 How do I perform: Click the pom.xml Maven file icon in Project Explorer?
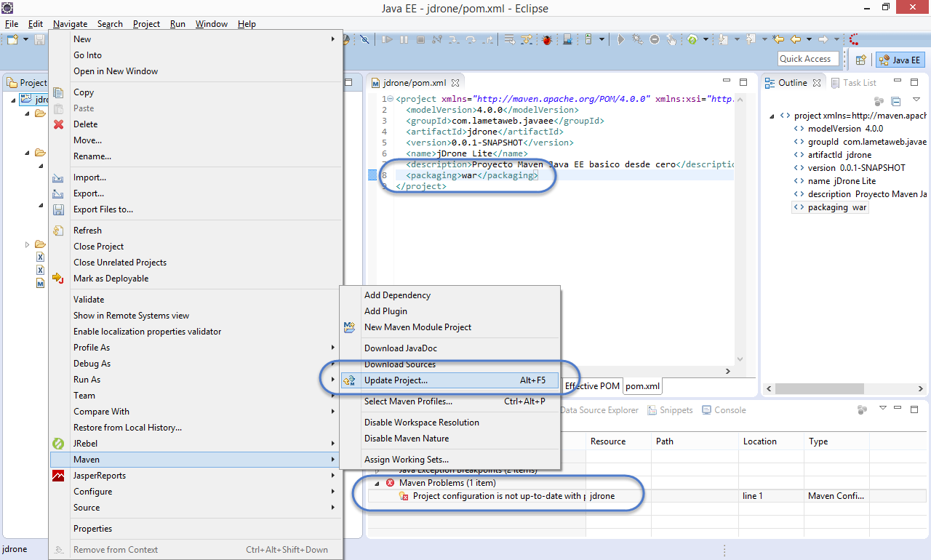[41, 283]
